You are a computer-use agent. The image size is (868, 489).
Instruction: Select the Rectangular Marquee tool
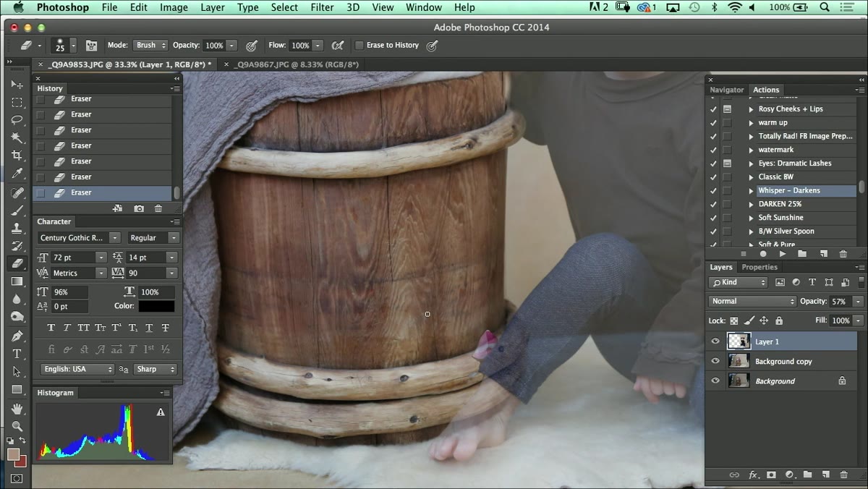(17, 102)
